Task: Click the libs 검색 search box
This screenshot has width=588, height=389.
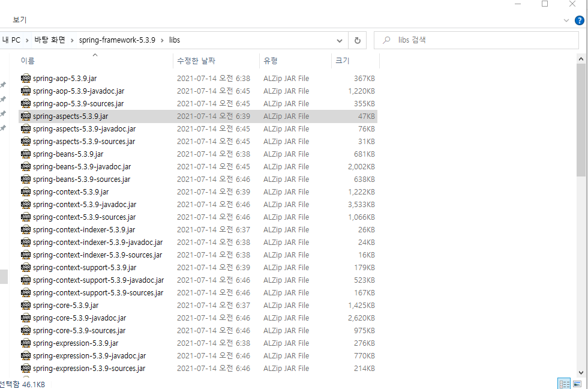Action: (476, 40)
